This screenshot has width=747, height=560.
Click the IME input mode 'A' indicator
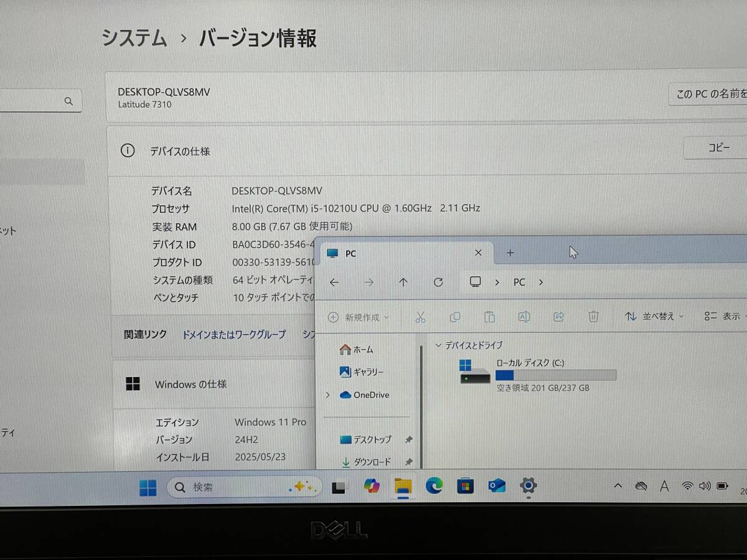(x=664, y=486)
